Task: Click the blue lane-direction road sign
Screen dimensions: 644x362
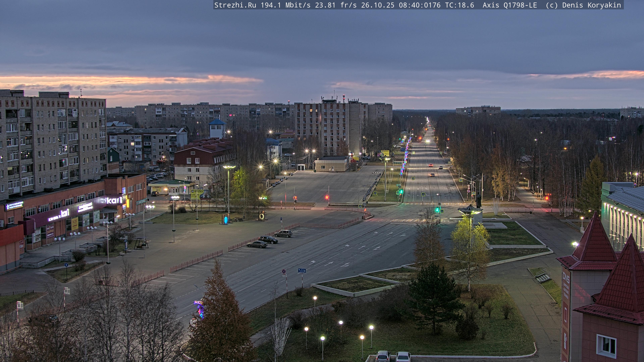Action: click(x=302, y=270)
